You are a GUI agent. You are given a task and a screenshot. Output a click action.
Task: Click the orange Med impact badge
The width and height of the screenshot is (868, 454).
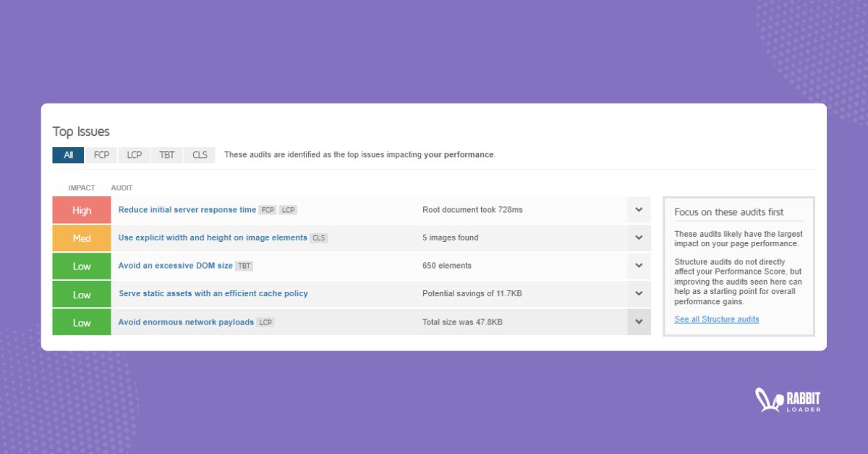pyautogui.click(x=81, y=237)
